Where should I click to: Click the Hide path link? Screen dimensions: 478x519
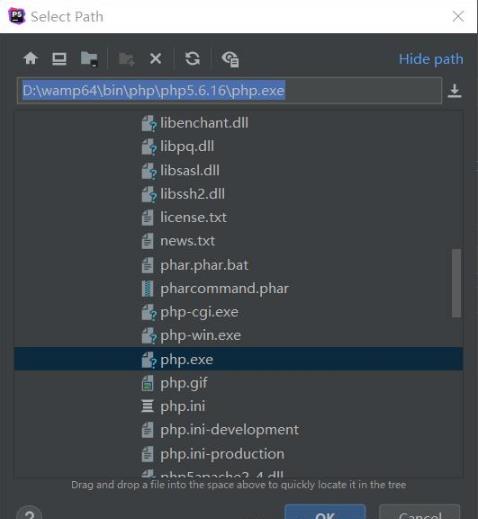point(431,59)
